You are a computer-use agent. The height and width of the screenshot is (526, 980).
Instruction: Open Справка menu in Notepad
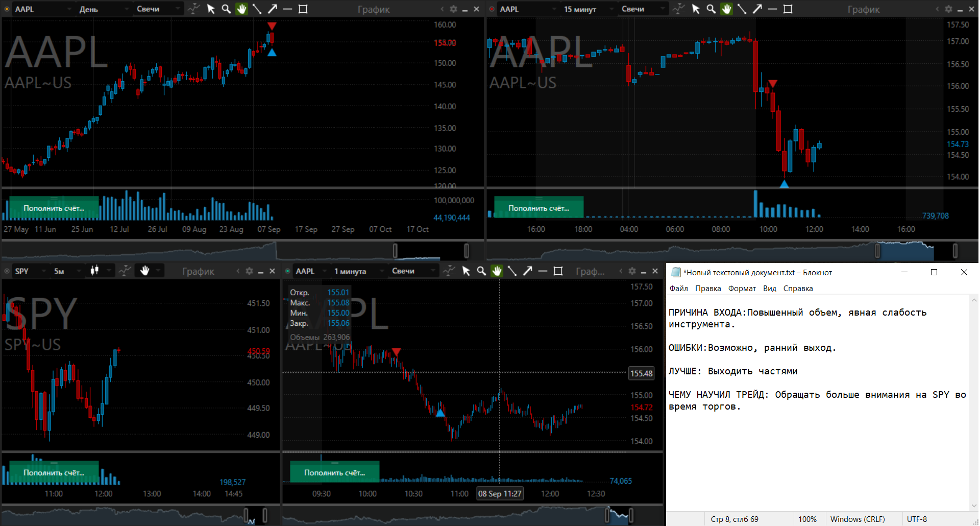[798, 289]
